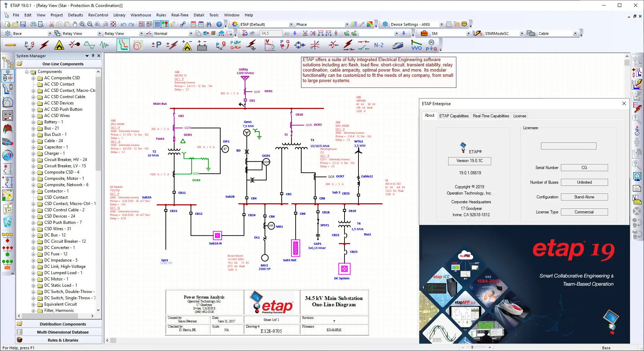Click the Find binoculars icon
The height and width of the screenshot is (351, 644).
[209, 24]
